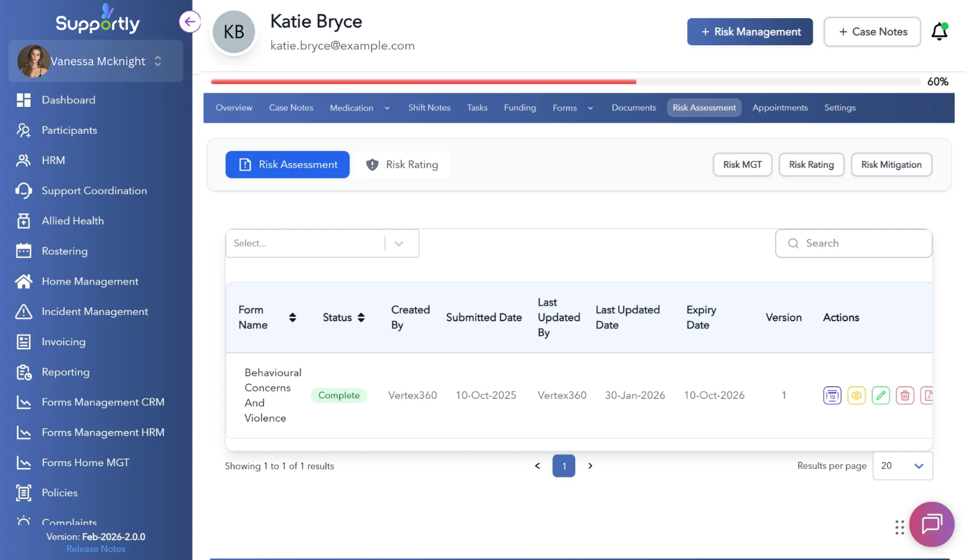Image resolution: width=966 pixels, height=560 pixels.
Task: Edit the Behavioural Concerns form with pencil icon
Action: (880, 395)
